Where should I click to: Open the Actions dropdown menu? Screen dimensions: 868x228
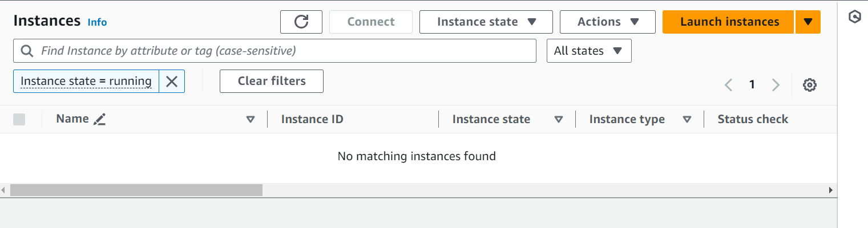tap(607, 22)
